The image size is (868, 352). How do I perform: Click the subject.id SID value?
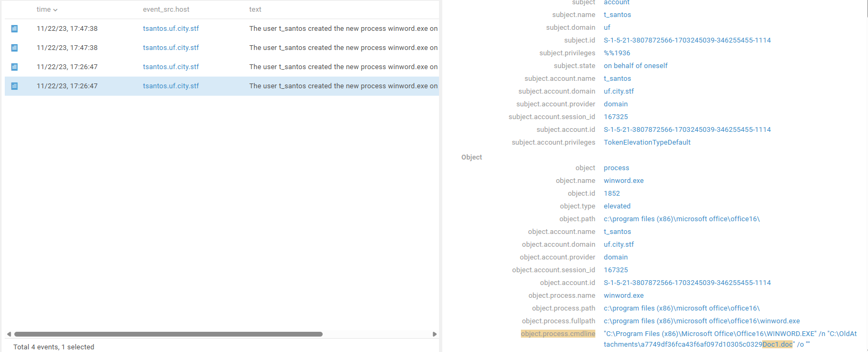click(x=687, y=40)
